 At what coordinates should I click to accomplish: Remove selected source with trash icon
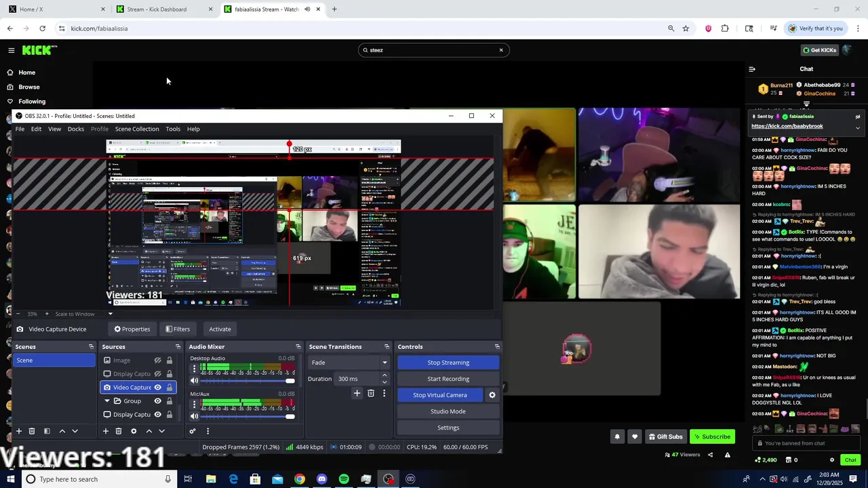tap(118, 431)
